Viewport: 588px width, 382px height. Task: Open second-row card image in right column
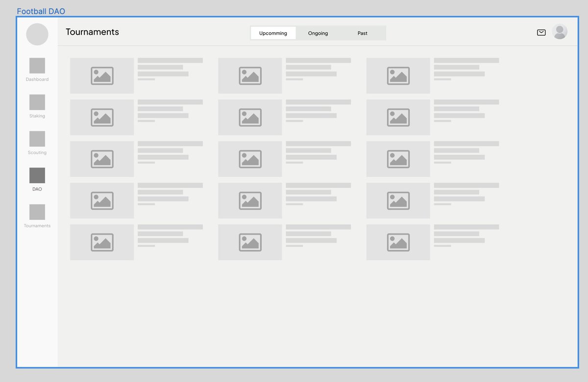(x=398, y=118)
